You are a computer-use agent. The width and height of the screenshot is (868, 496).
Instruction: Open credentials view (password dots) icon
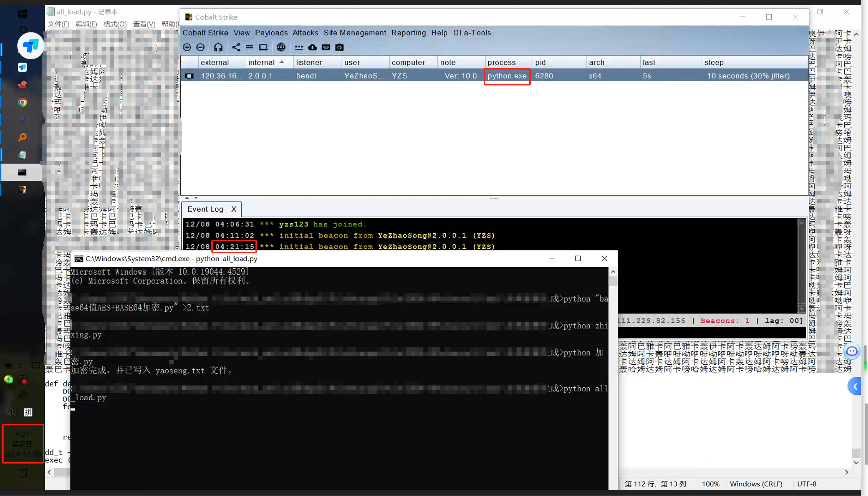pyautogui.click(x=299, y=47)
